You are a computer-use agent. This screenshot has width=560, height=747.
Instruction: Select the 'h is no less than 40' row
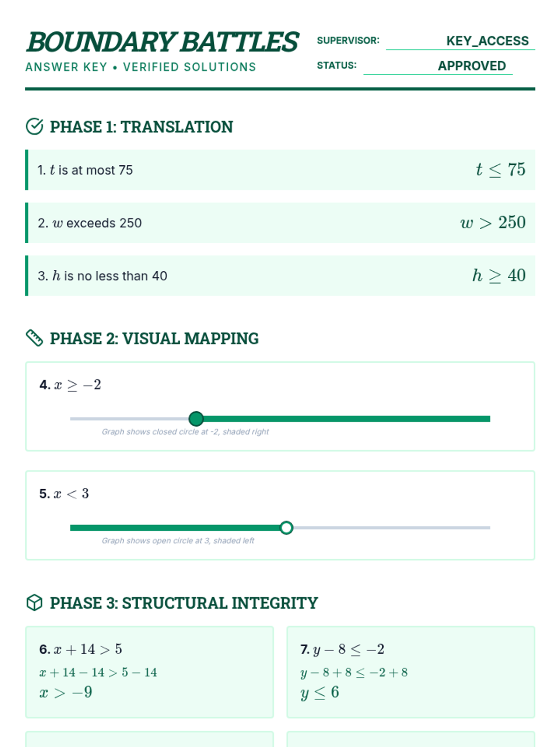pos(280,275)
